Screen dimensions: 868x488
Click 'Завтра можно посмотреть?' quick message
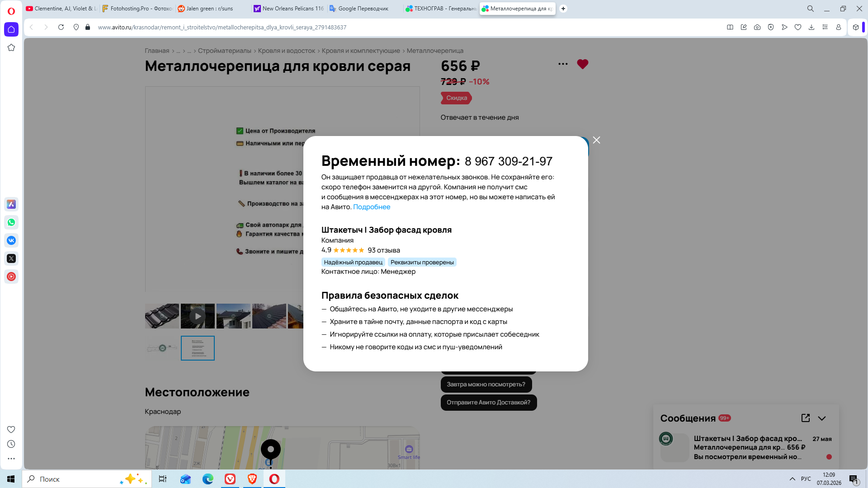click(486, 385)
